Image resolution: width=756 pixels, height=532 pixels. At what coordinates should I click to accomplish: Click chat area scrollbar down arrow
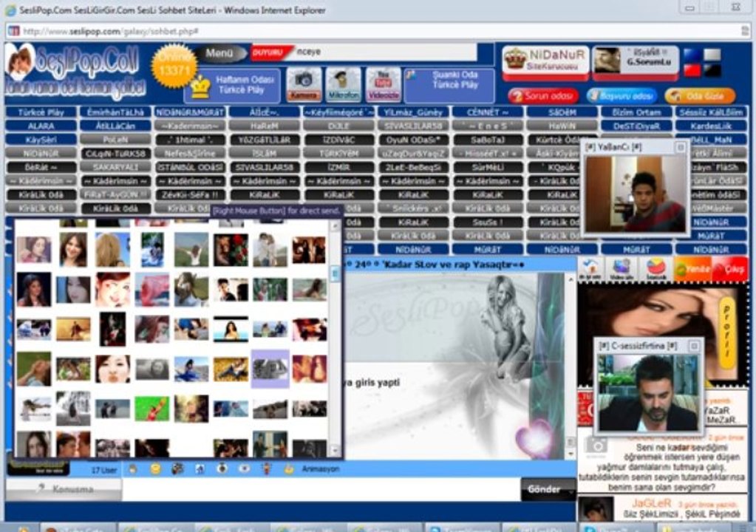pyautogui.click(x=571, y=453)
